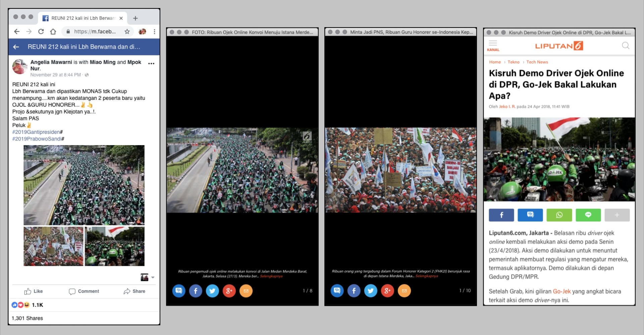
Task: Open Chrome three-dot menu
Action: coord(154,32)
